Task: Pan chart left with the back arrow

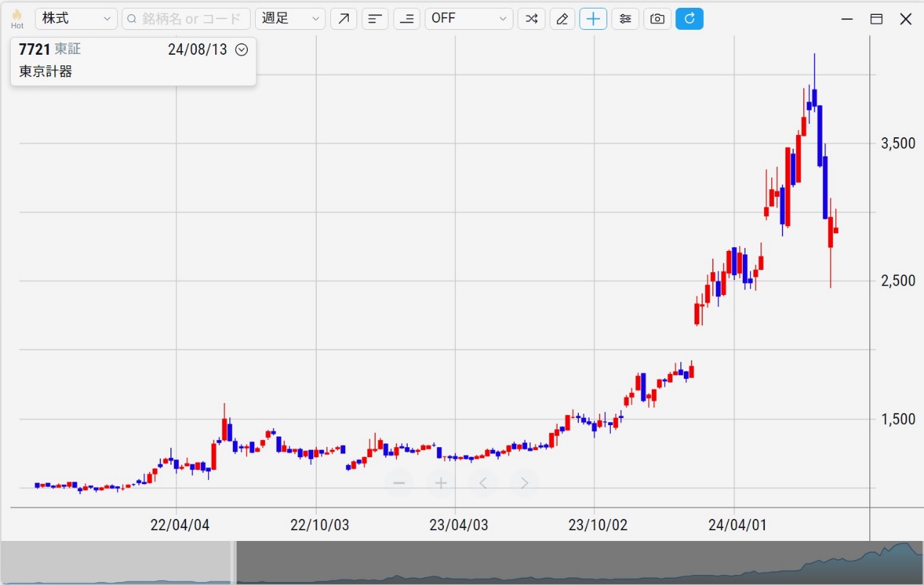Action: [x=483, y=483]
